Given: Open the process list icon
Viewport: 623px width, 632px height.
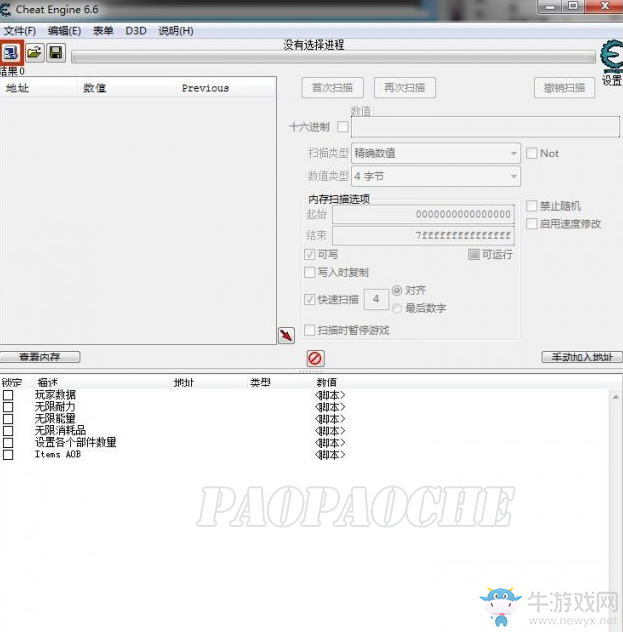Looking at the screenshot, I should coord(11,52).
